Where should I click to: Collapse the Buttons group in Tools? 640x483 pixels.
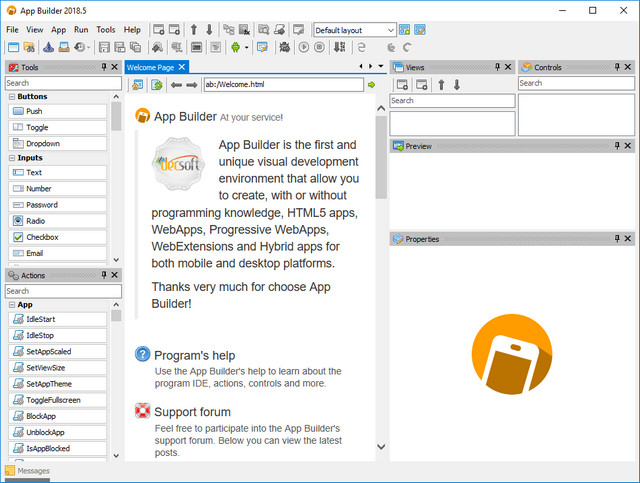pyautogui.click(x=11, y=97)
